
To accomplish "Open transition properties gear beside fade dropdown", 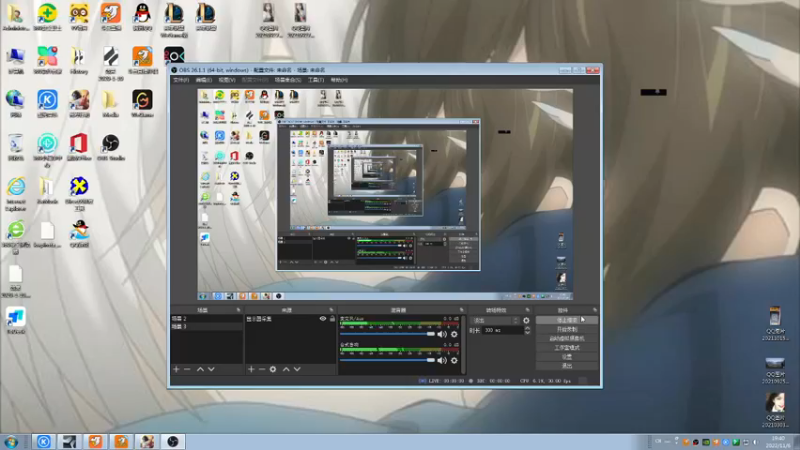I will click(x=527, y=321).
